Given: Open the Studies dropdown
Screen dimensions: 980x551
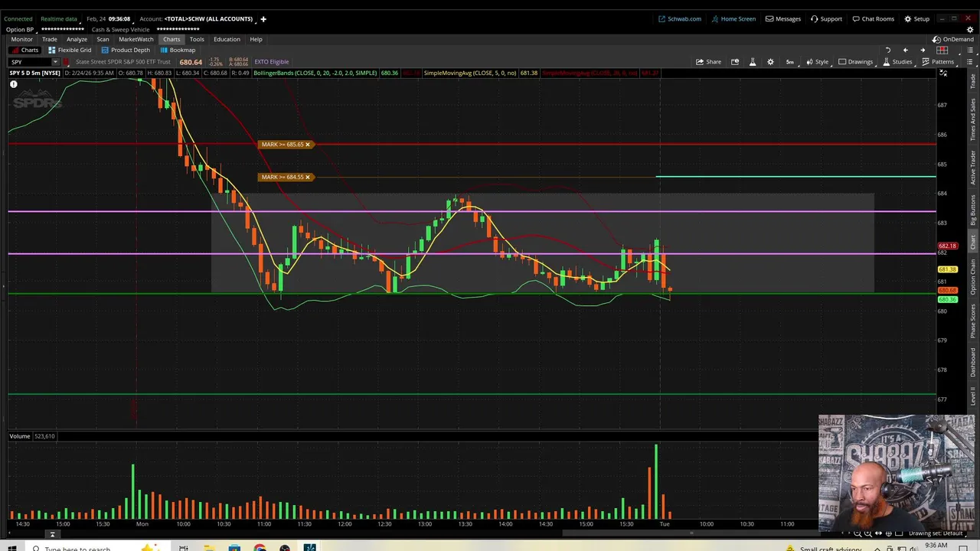Looking at the screenshot, I should coord(897,61).
